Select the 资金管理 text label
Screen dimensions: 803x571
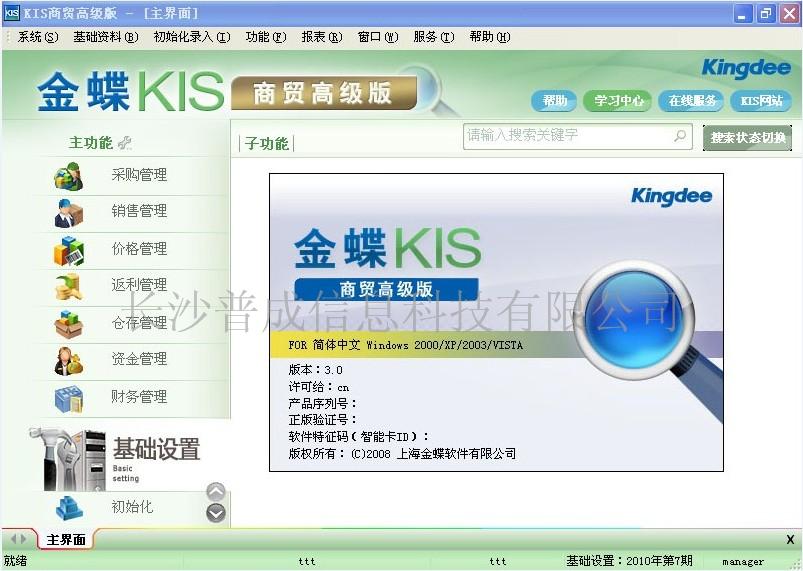coord(139,359)
